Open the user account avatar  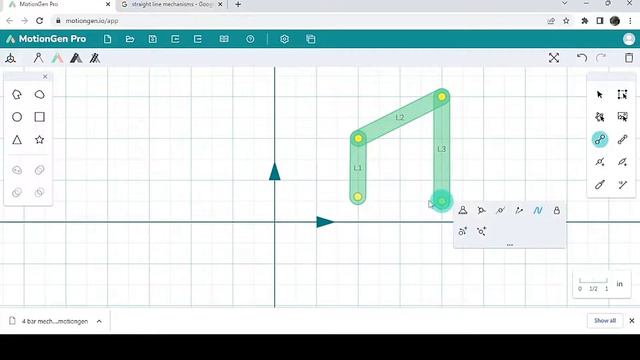point(629,39)
